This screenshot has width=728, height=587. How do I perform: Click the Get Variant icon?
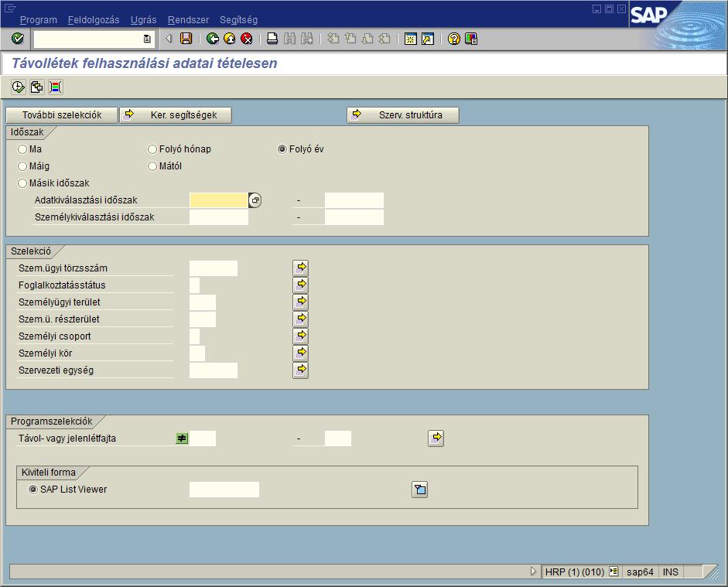[36, 87]
